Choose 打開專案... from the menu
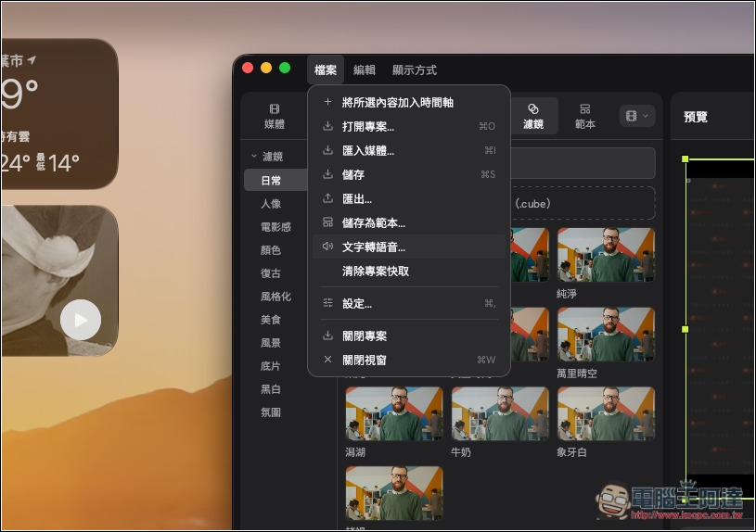This screenshot has height=532, width=756. (409, 126)
